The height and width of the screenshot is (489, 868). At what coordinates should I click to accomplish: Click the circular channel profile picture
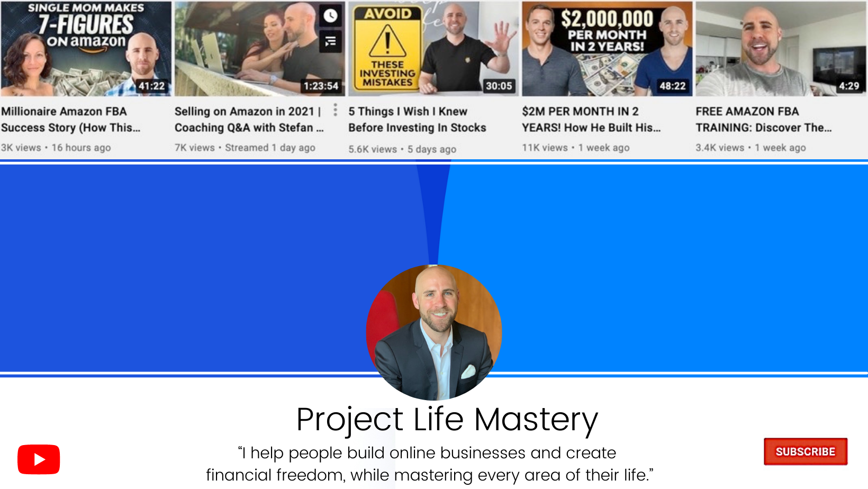(434, 332)
